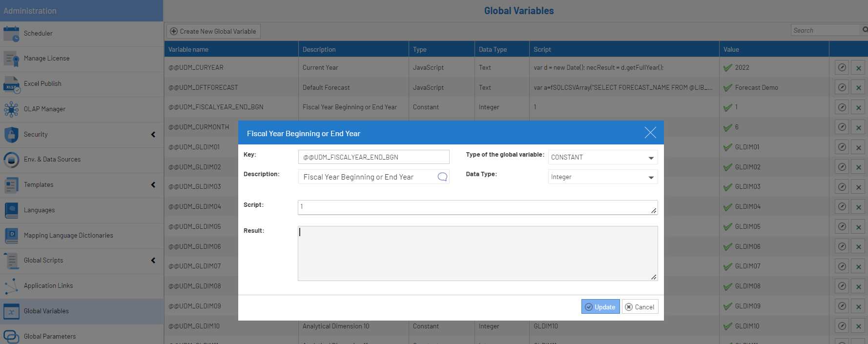Open the OLAP Manager icon

pyautogui.click(x=11, y=109)
